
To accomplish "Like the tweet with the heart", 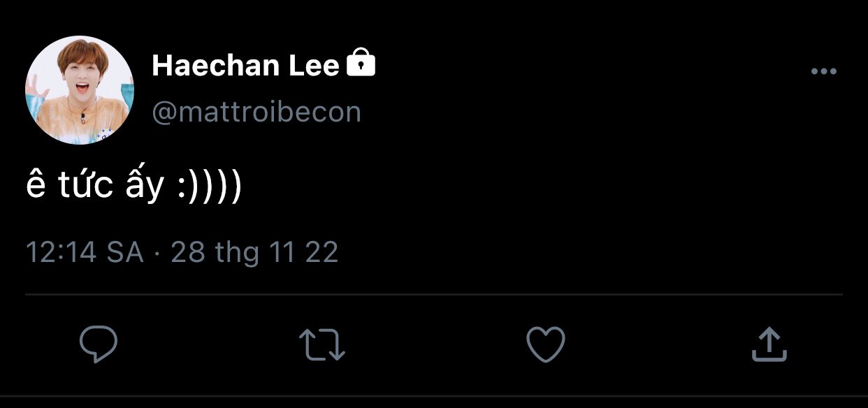I will tap(545, 344).
